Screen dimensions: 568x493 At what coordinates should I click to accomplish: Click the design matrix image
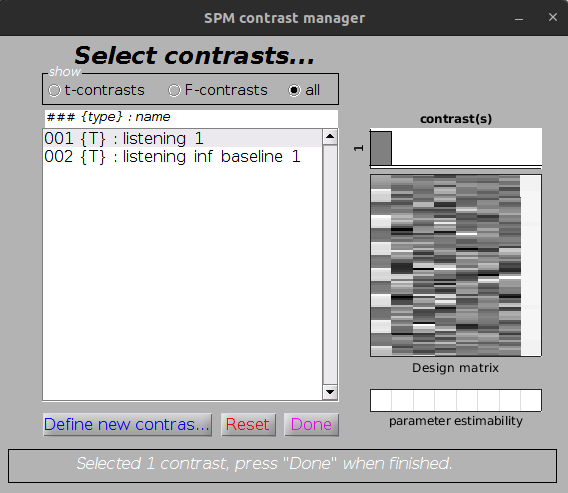(456, 266)
